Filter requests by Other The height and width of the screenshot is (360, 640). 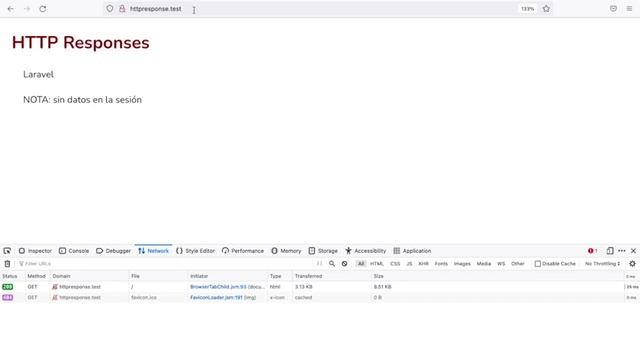pos(518,264)
